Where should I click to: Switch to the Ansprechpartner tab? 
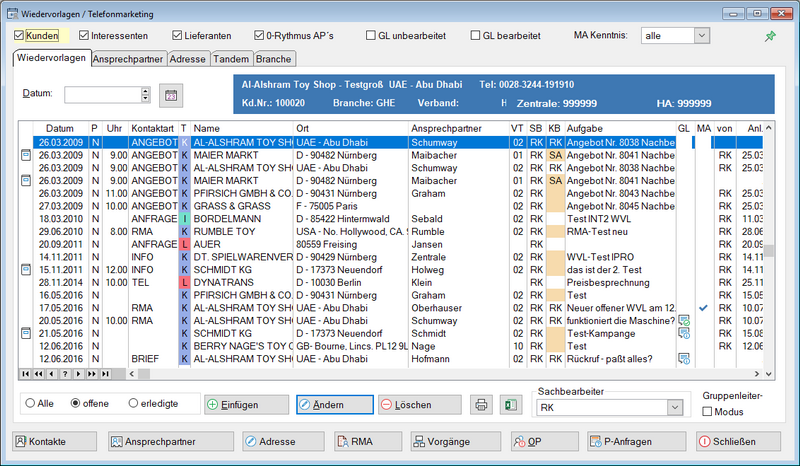click(x=128, y=60)
